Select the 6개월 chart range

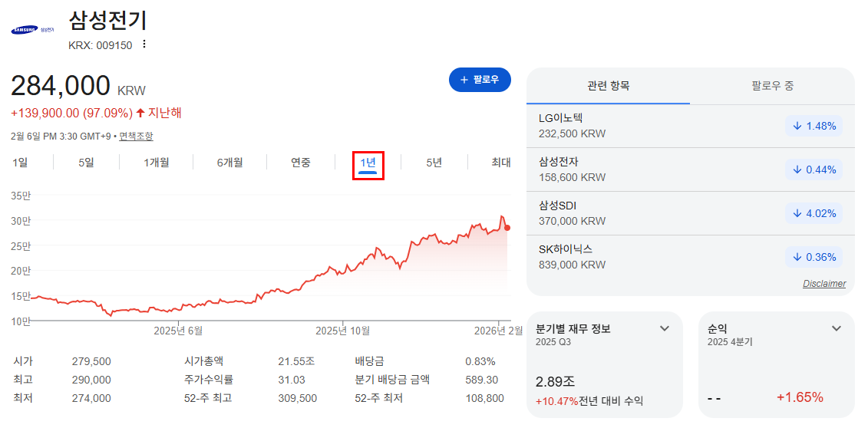point(229,163)
